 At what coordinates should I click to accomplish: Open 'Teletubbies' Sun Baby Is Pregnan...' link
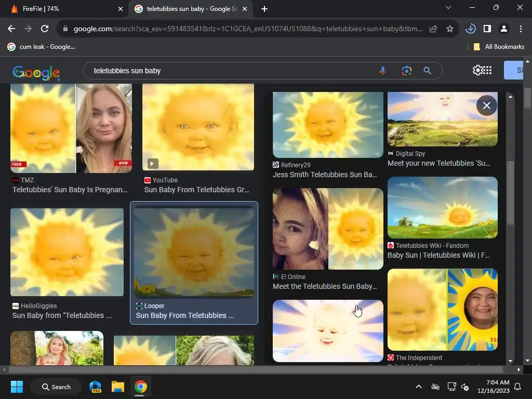[x=70, y=190]
